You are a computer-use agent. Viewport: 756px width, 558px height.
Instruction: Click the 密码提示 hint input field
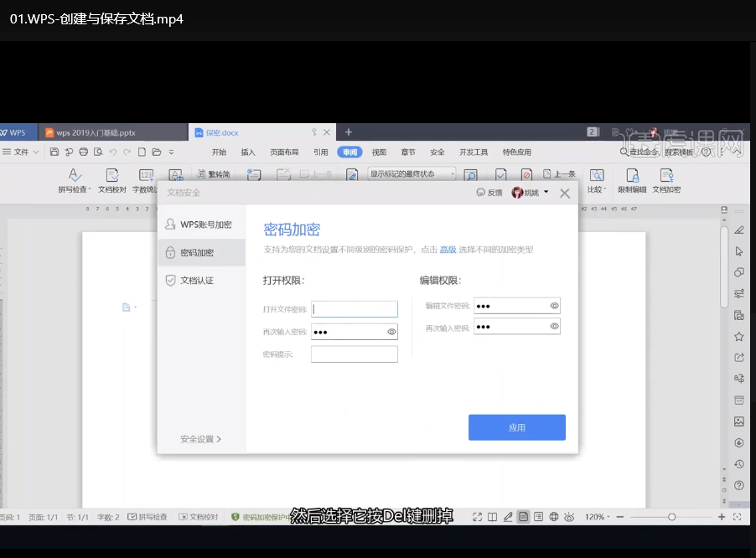(355, 354)
